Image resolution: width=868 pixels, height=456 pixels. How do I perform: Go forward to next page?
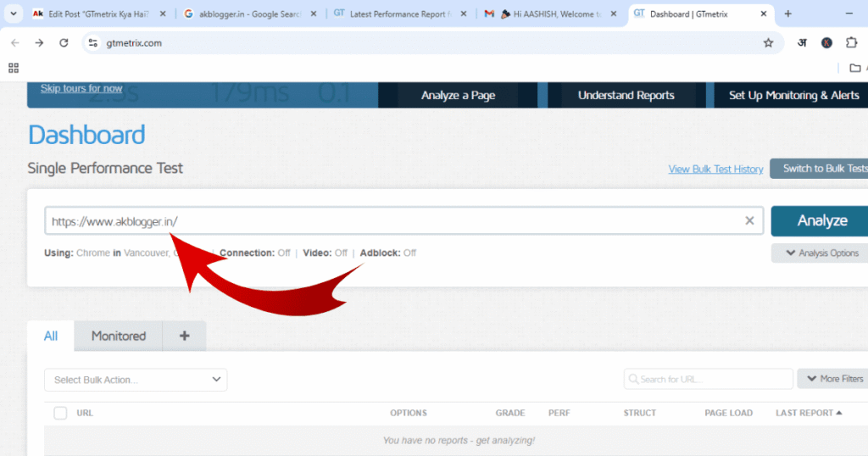[39, 42]
